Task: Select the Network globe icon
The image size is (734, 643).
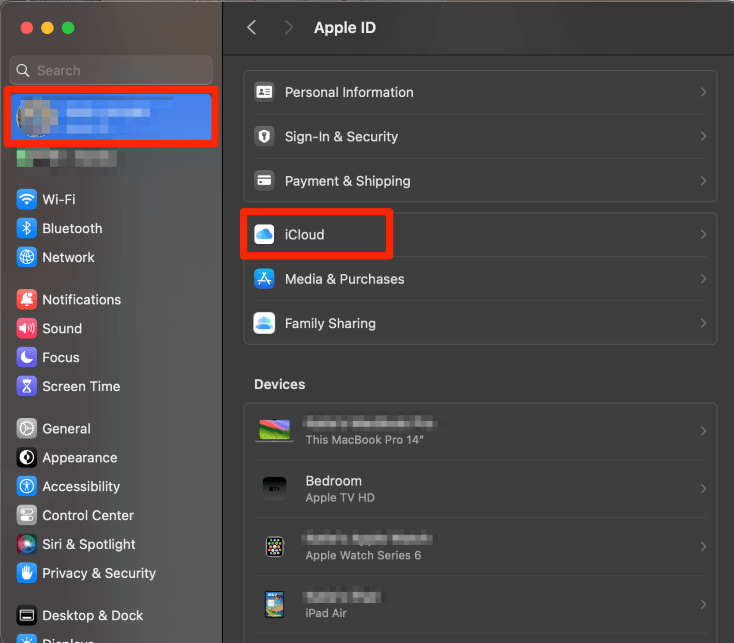Action: tap(27, 258)
